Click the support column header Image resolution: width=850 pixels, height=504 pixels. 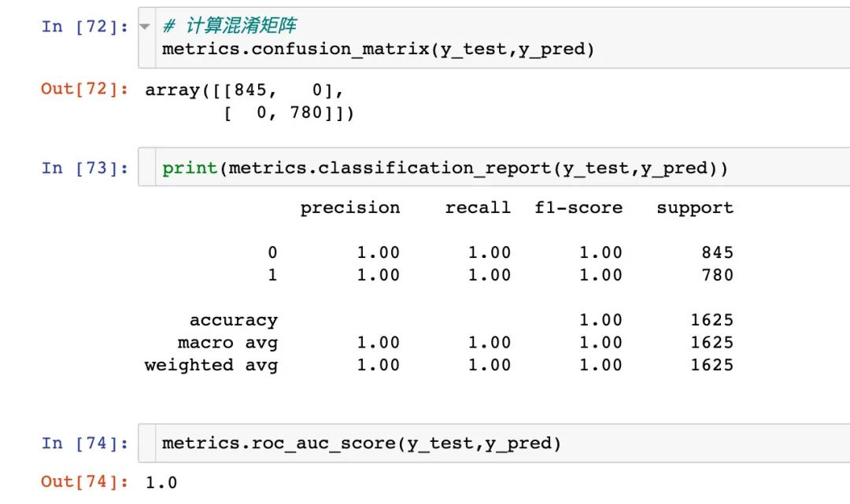pyautogui.click(x=695, y=208)
